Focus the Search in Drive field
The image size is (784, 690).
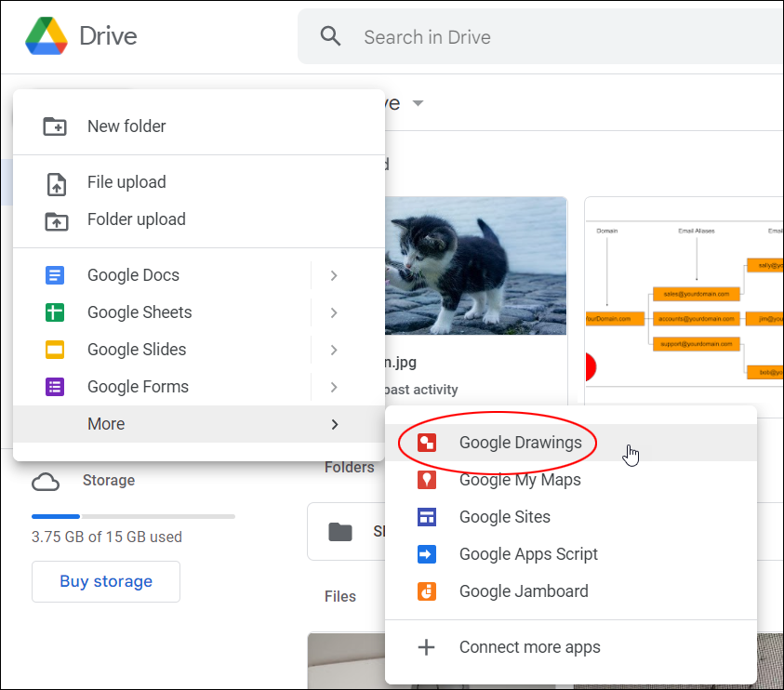click(x=540, y=36)
